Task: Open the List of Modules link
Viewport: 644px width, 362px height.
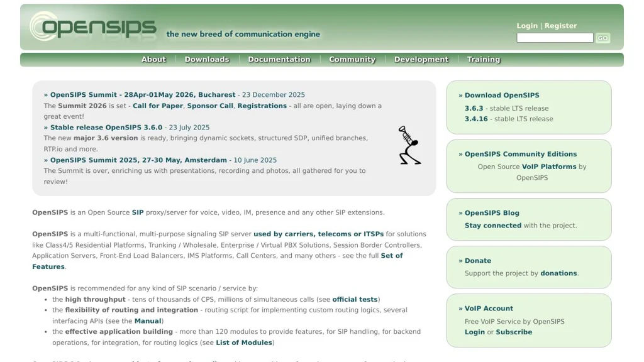Action: (x=244, y=343)
